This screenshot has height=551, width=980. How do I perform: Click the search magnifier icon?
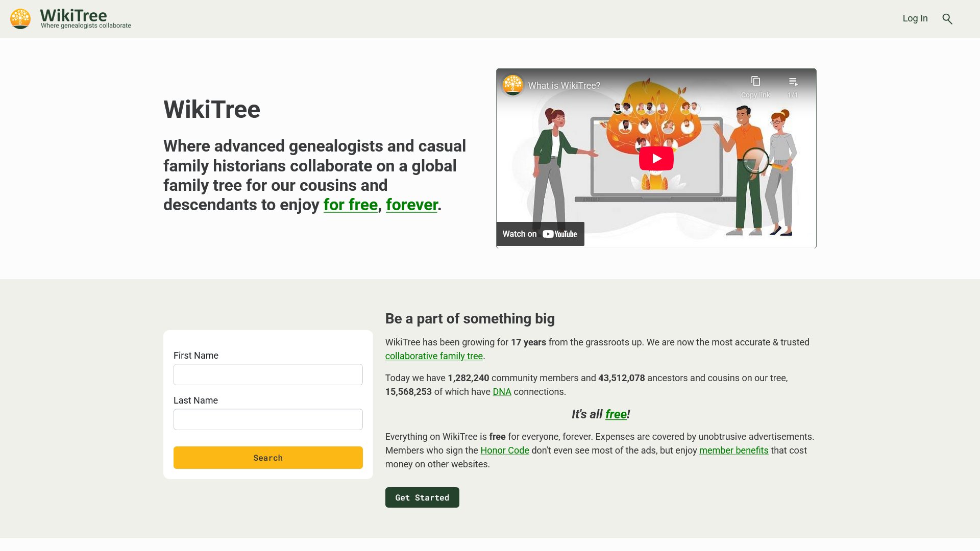[948, 18]
